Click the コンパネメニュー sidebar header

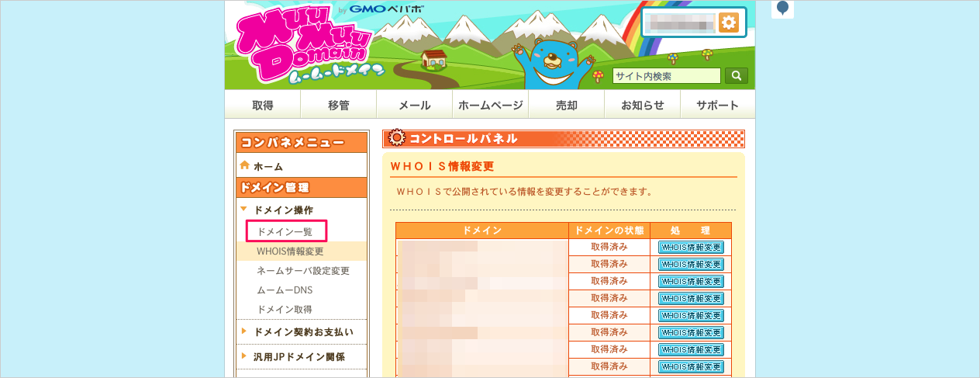tap(301, 142)
